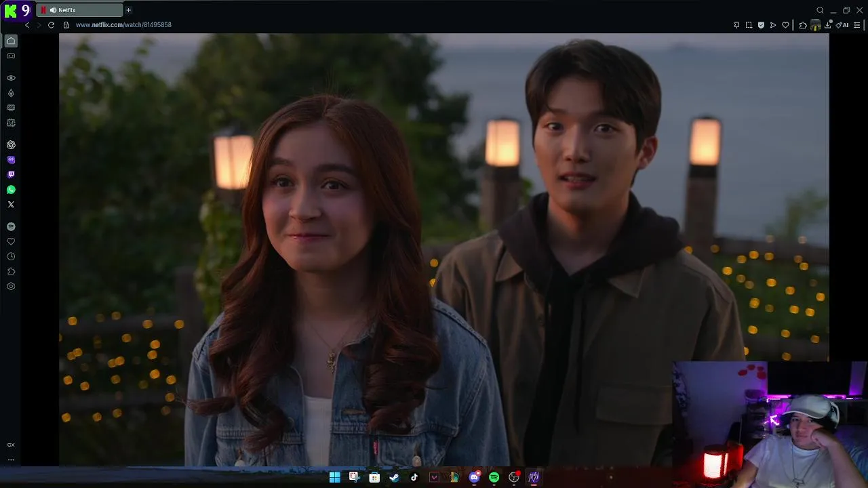This screenshot has width=868, height=488.
Task: Open the player send-flow arrow icon
Action: [773, 25]
